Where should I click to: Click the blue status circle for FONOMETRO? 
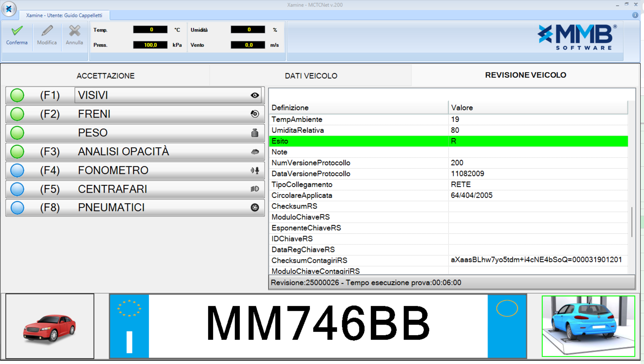pyautogui.click(x=17, y=171)
